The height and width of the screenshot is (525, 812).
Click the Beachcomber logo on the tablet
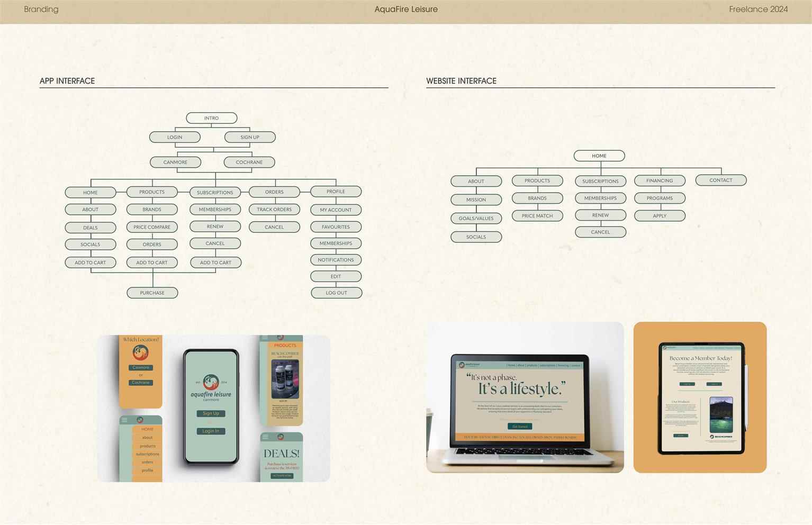(721, 437)
